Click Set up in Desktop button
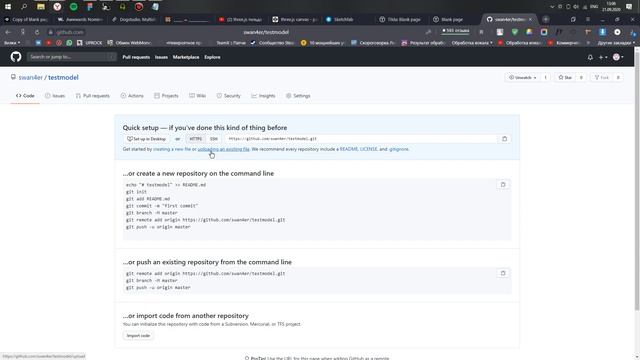This screenshot has height=360, width=640. pyautogui.click(x=146, y=139)
